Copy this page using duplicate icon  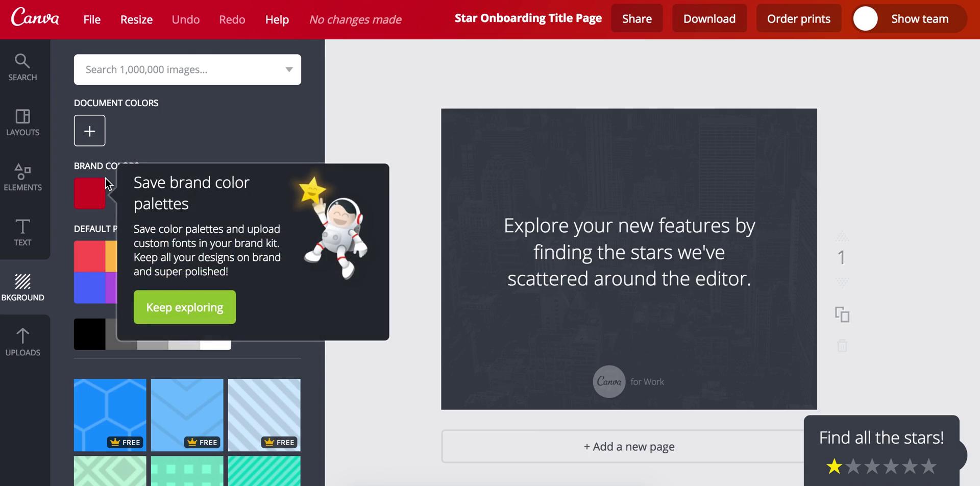pos(842,314)
